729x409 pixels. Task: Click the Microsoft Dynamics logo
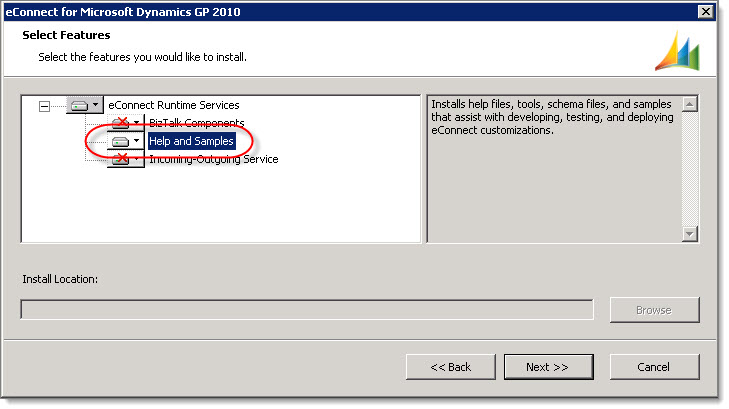(677, 50)
